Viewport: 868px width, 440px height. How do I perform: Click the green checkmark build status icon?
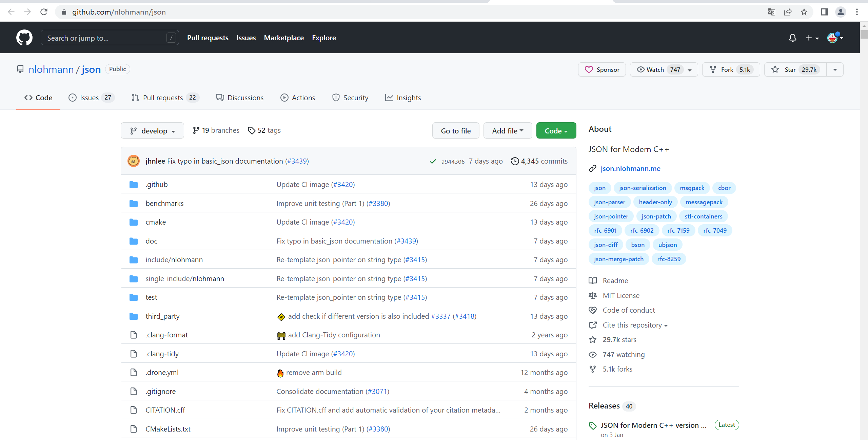pyautogui.click(x=433, y=162)
